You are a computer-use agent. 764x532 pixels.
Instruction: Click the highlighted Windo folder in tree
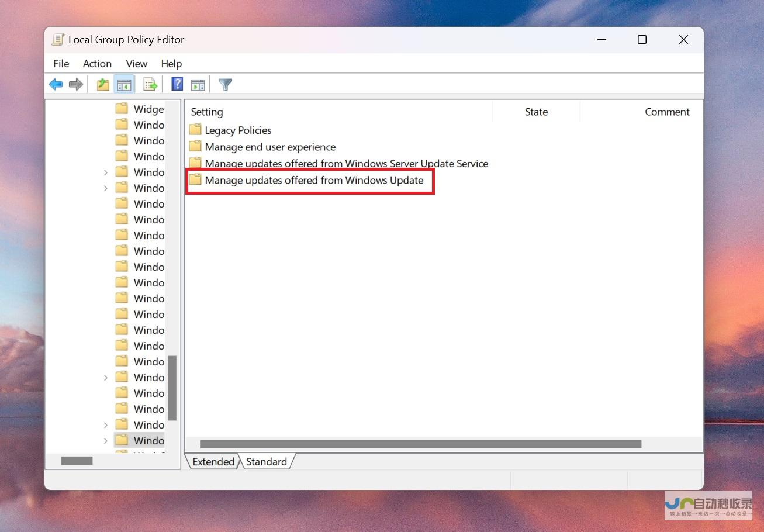[x=140, y=440]
